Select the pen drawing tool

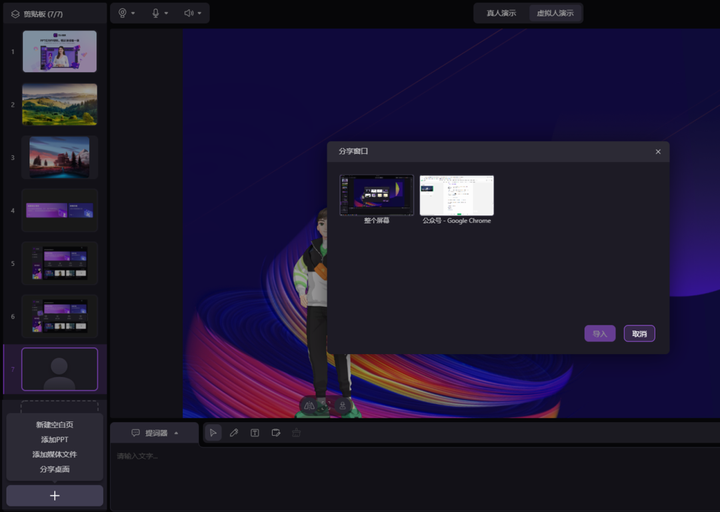234,433
